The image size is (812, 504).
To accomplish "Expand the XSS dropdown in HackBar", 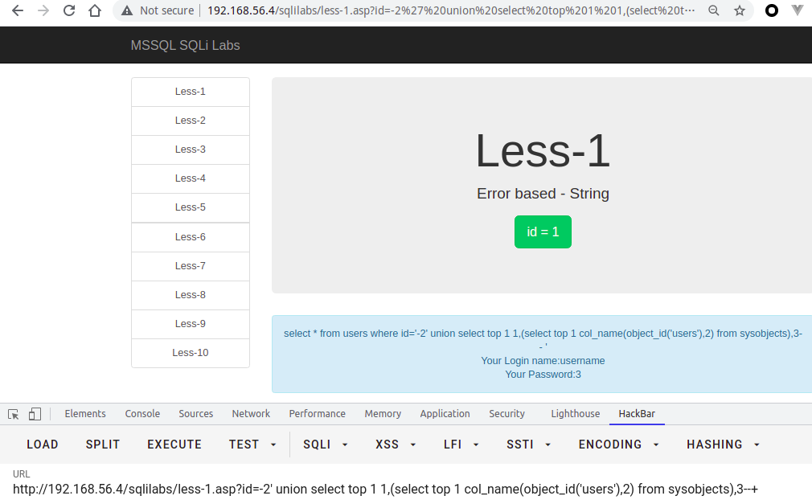I will click(x=396, y=445).
